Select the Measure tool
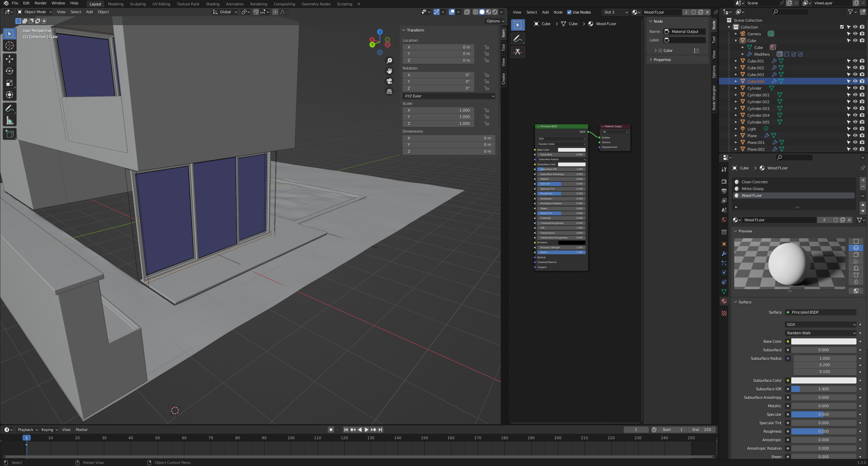The image size is (868, 466). coord(10,120)
